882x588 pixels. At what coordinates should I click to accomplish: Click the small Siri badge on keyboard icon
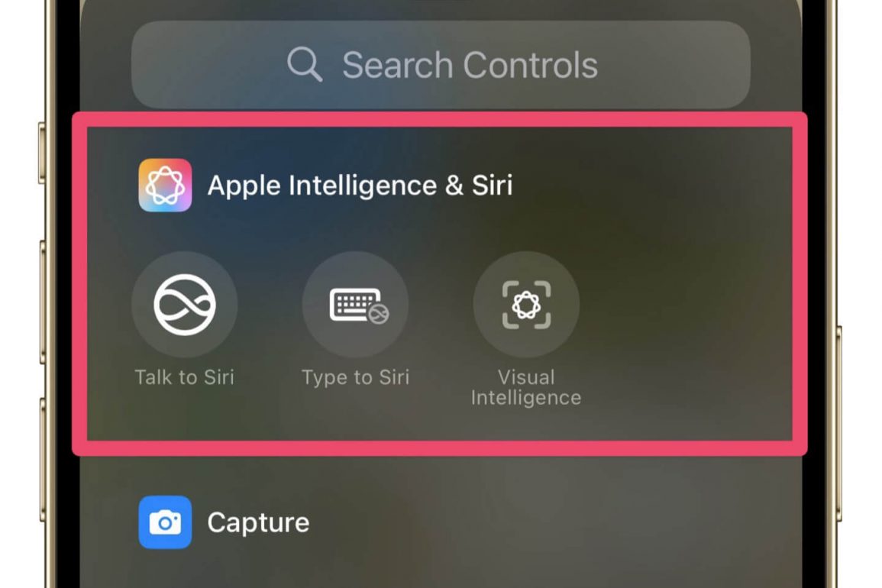pos(378,314)
